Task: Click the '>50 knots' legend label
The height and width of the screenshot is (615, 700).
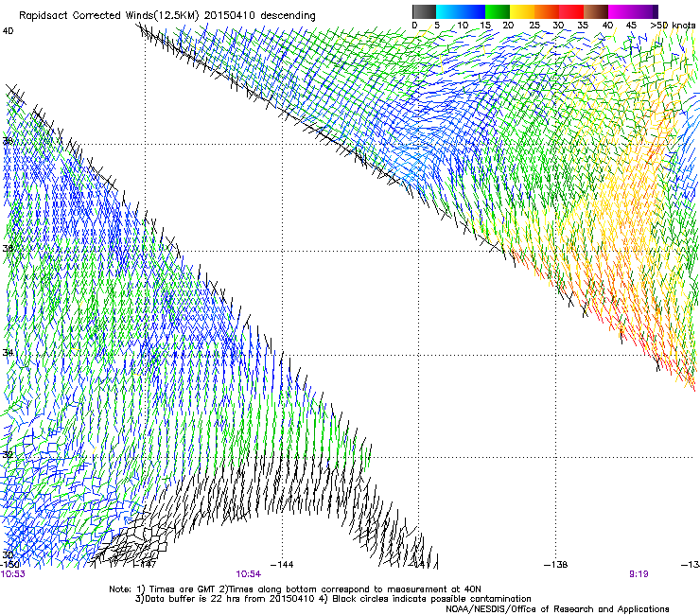Action: (673, 26)
